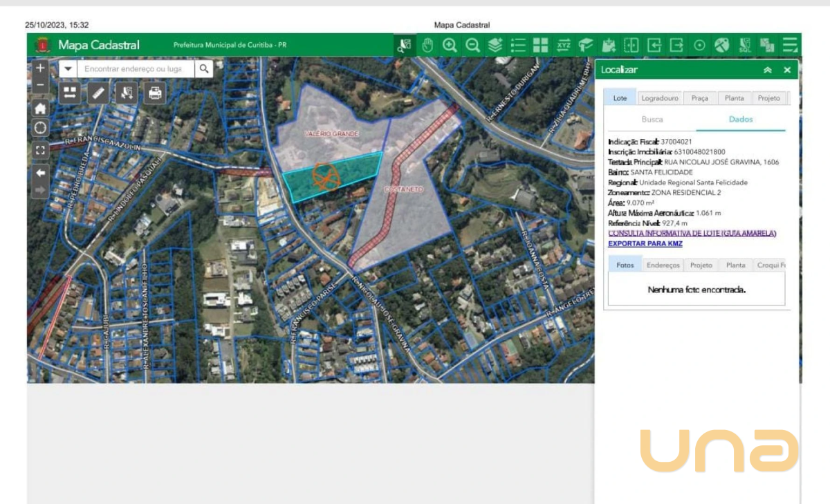
Task: Open the Endereços tab
Action: pos(663,265)
